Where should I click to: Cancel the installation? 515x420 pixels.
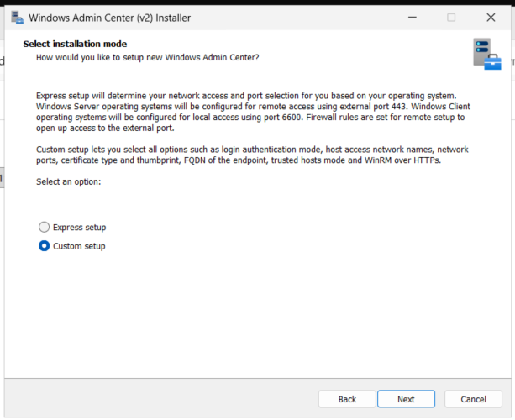pos(473,399)
